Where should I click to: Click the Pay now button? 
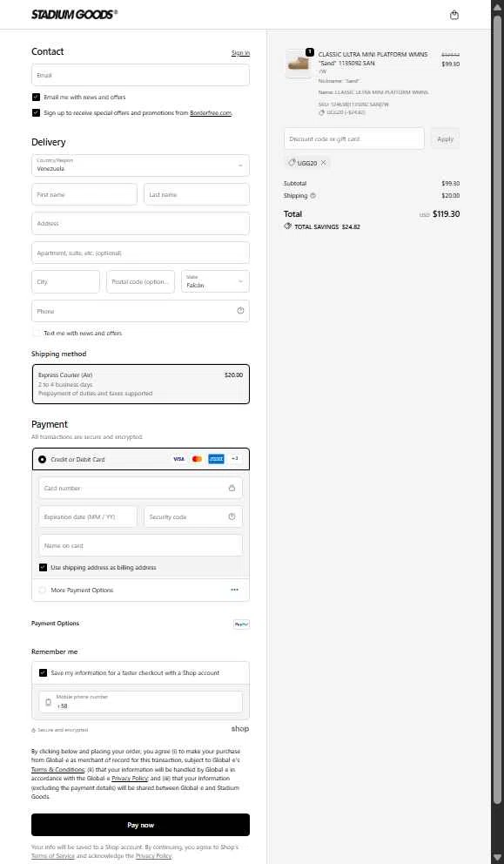[x=140, y=825]
